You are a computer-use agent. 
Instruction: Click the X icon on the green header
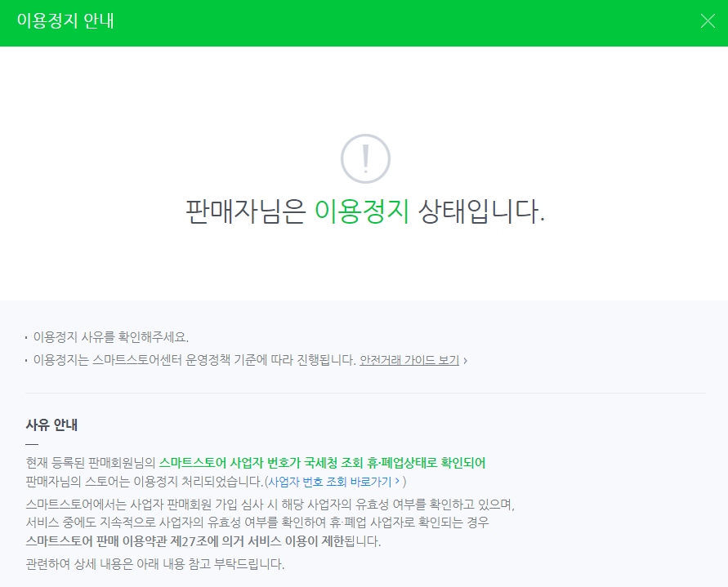click(x=708, y=21)
